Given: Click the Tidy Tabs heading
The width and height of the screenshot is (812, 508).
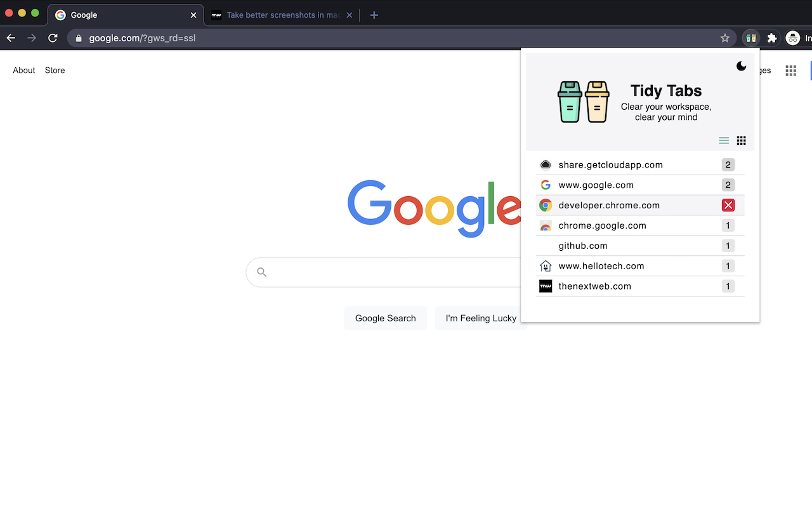Looking at the screenshot, I should [666, 91].
